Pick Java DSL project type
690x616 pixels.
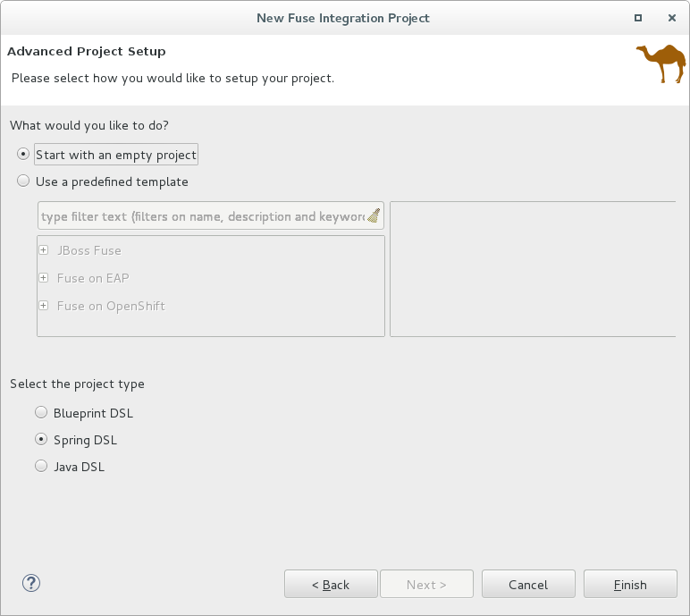[41, 466]
